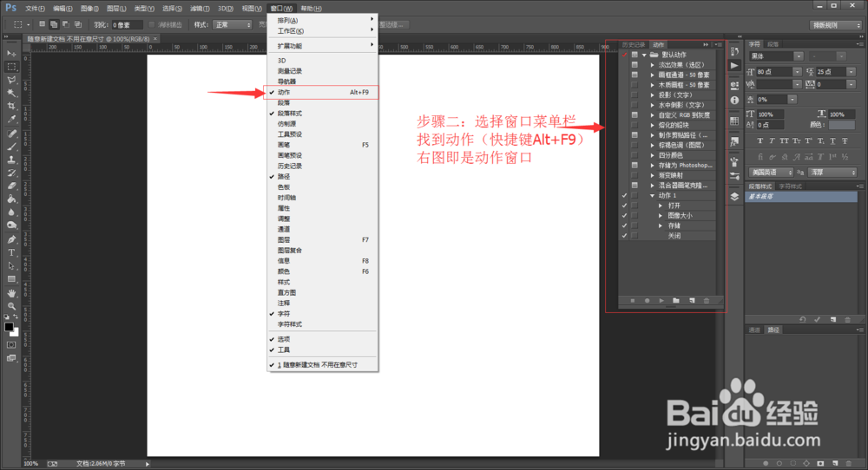Screen dimensions: 868x470
Task: Toggle checkmark for 图像大小 step
Action: (624, 215)
